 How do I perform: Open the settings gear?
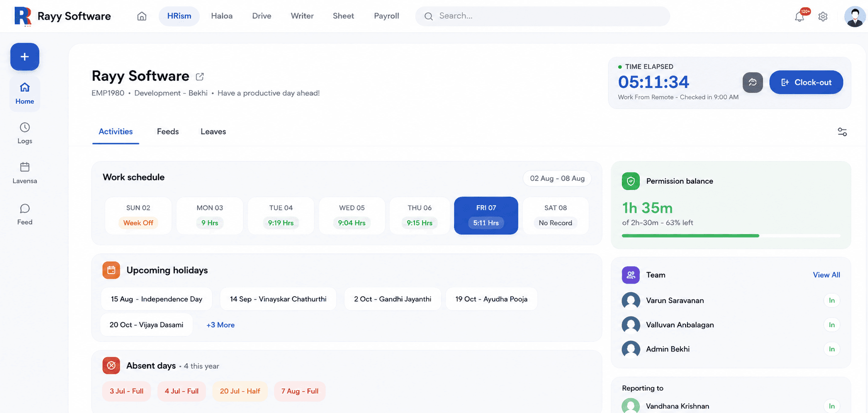tap(823, 17)
